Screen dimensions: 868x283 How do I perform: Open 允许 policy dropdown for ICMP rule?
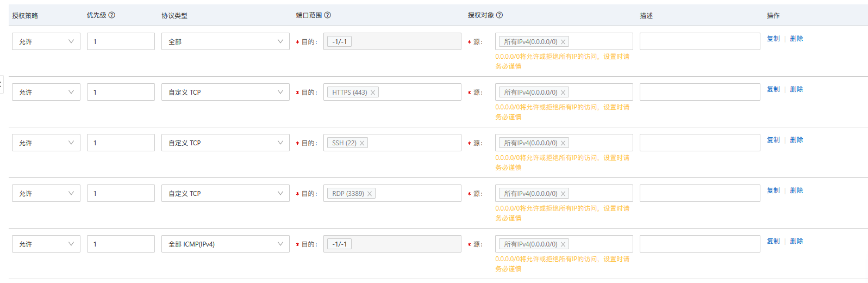pos(46,244)
